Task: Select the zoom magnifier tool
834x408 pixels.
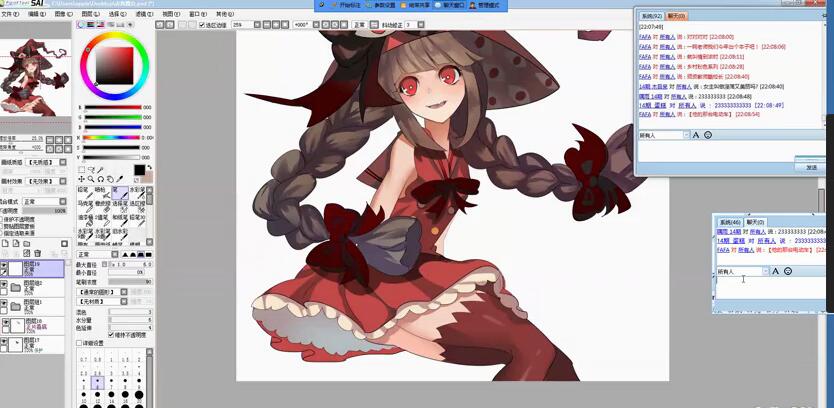Action: pos(91,179)
